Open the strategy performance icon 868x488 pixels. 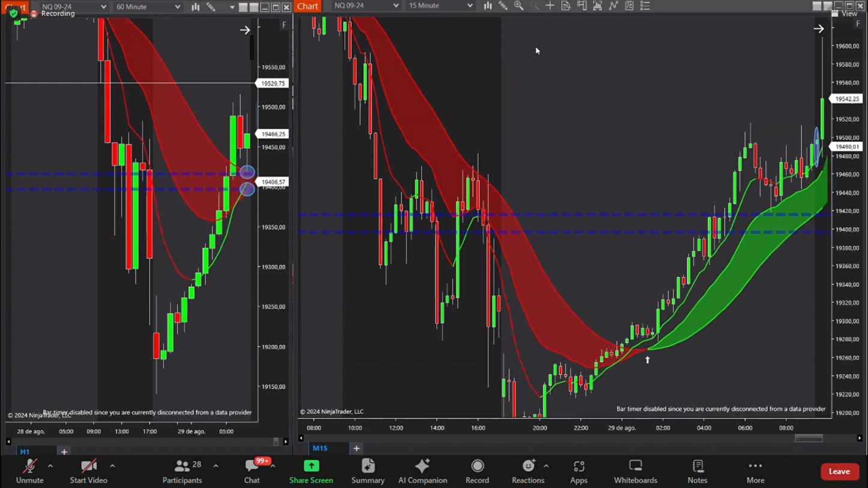click(629, 6)
